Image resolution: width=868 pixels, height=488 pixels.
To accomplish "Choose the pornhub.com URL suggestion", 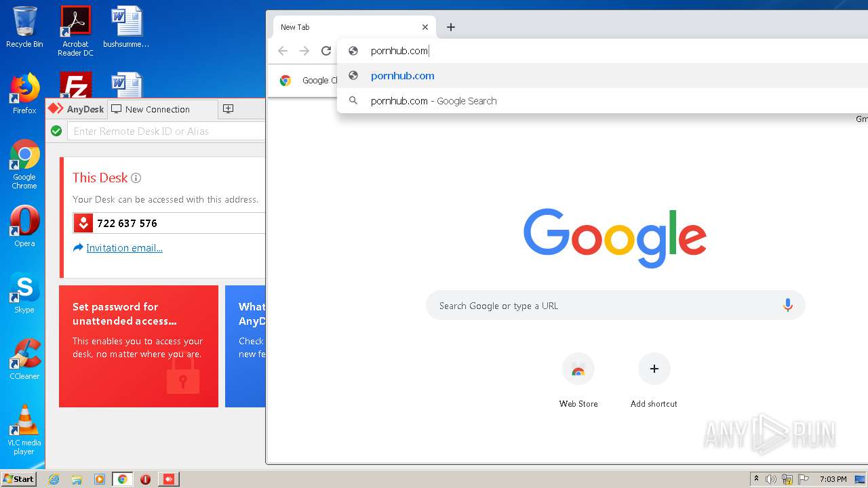I will click(x=602, y=76).
